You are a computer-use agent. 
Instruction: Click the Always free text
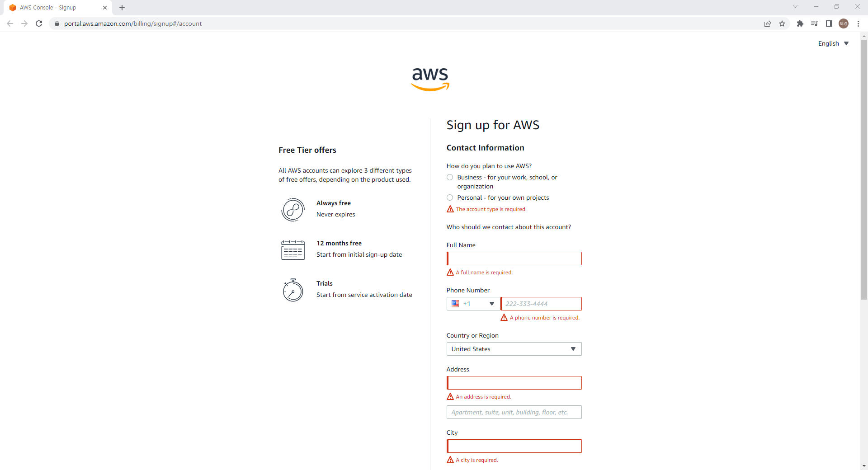[x=334, y=203]
